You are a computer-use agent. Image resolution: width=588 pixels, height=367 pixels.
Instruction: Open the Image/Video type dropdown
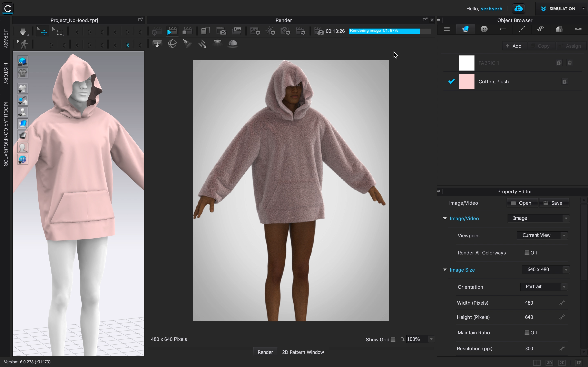(x=566, y=218)
